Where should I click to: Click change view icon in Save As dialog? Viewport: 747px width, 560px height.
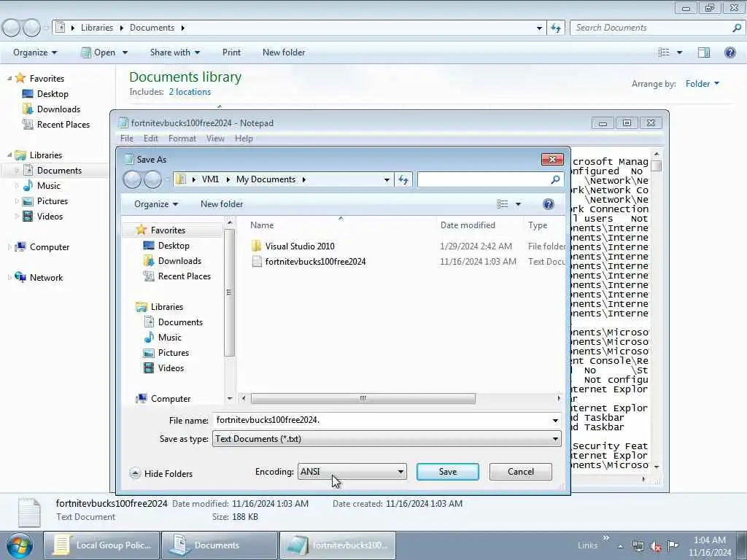[502, 204]
